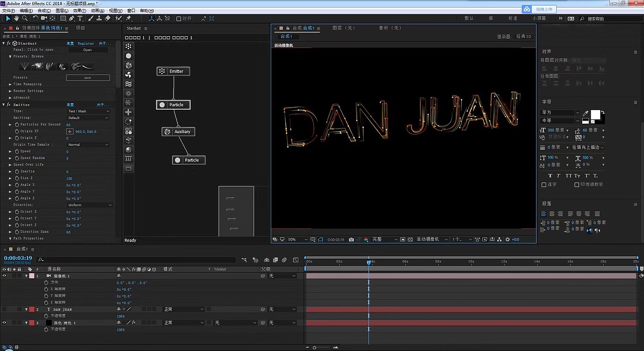The height and width of the screenshot is (351, 644).
Task: Click the white fill color swatch
Action: (595, 115)
